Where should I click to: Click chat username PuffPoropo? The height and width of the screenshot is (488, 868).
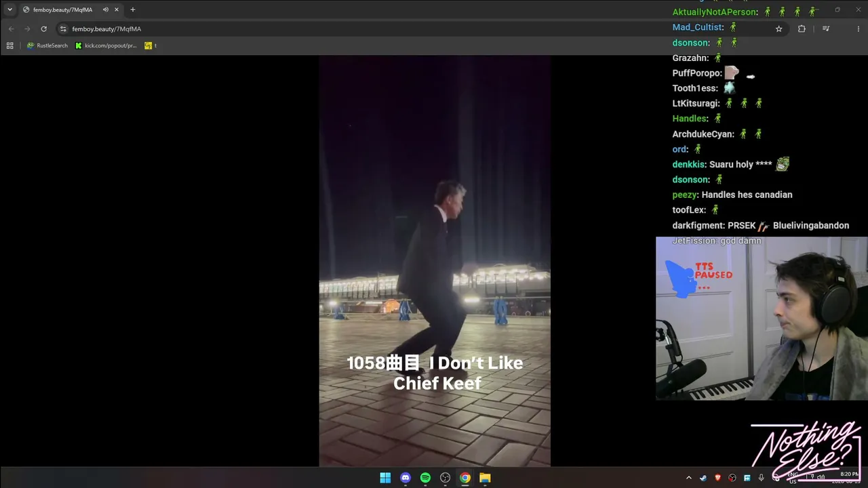tap(696, 73)
